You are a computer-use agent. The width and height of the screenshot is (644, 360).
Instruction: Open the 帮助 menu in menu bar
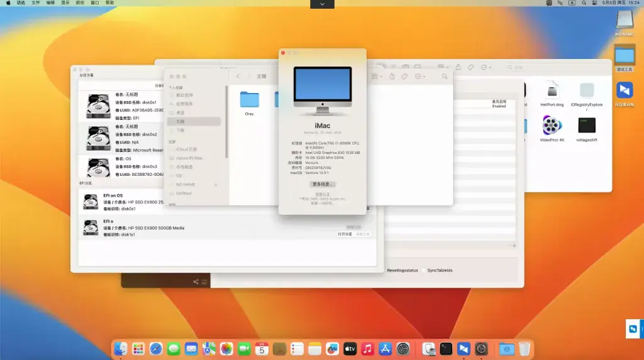tap(109, 3)
